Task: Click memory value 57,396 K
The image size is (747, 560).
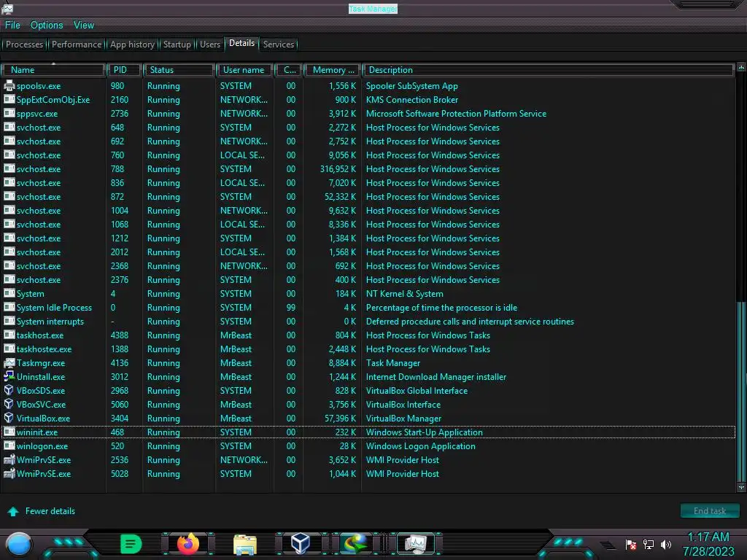Action: coord(340,418)
